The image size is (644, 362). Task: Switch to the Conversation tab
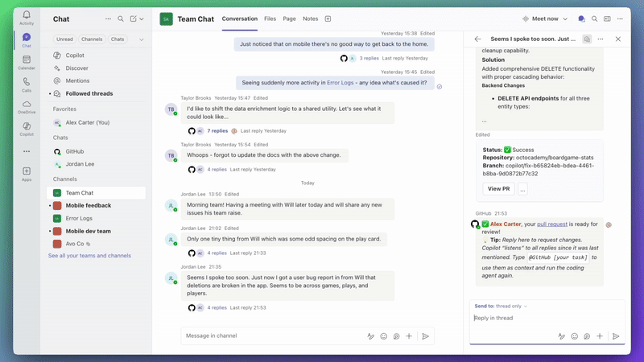click(239, 19)
